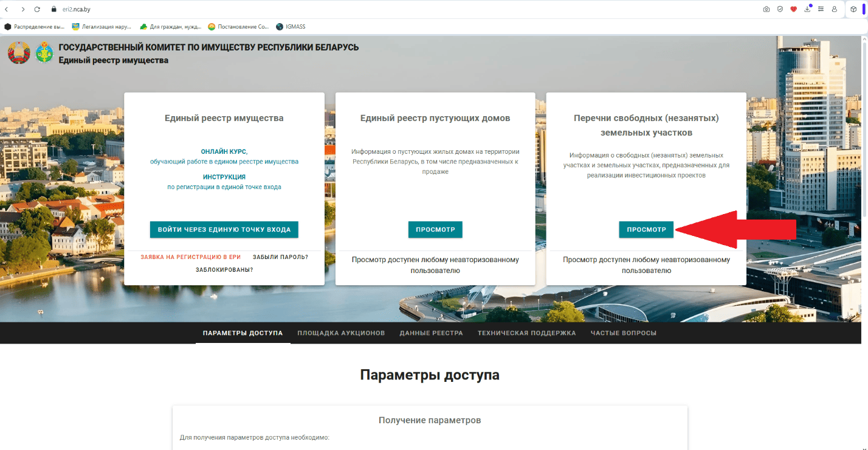Open the shield protection icon in the browser toolbar
This screenshot has width=868, height=450.
pyautogui.click(x=780, y=10)
